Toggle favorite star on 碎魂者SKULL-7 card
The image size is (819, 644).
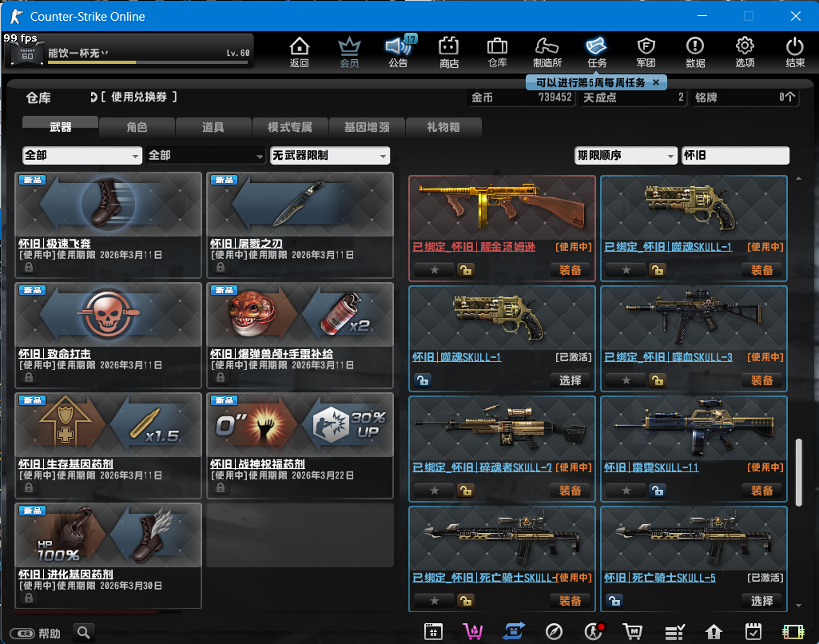434,491
